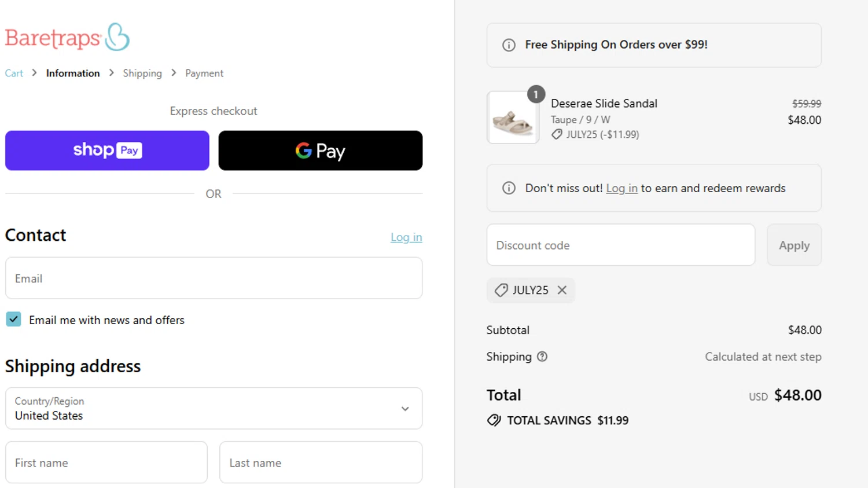Click the Deserae Slide Sandal product name
The image size is (868, 488).
click(x=604, y=104)
